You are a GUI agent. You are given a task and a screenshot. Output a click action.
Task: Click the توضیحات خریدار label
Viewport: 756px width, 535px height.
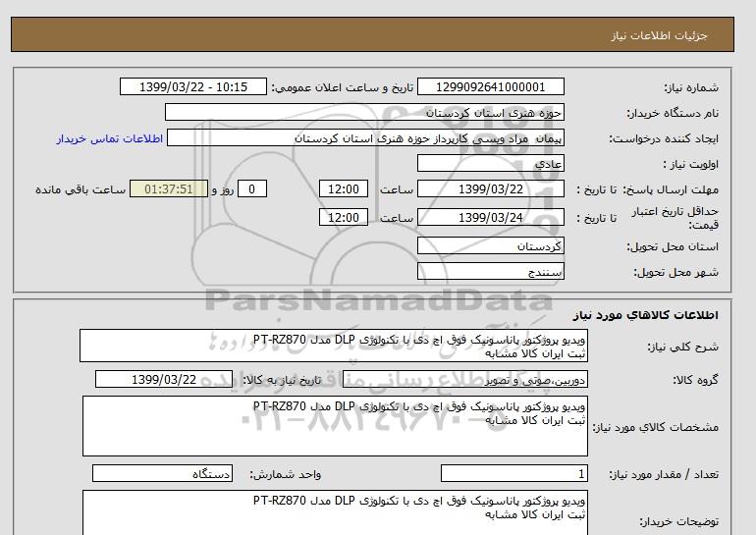tap(678, 522)
